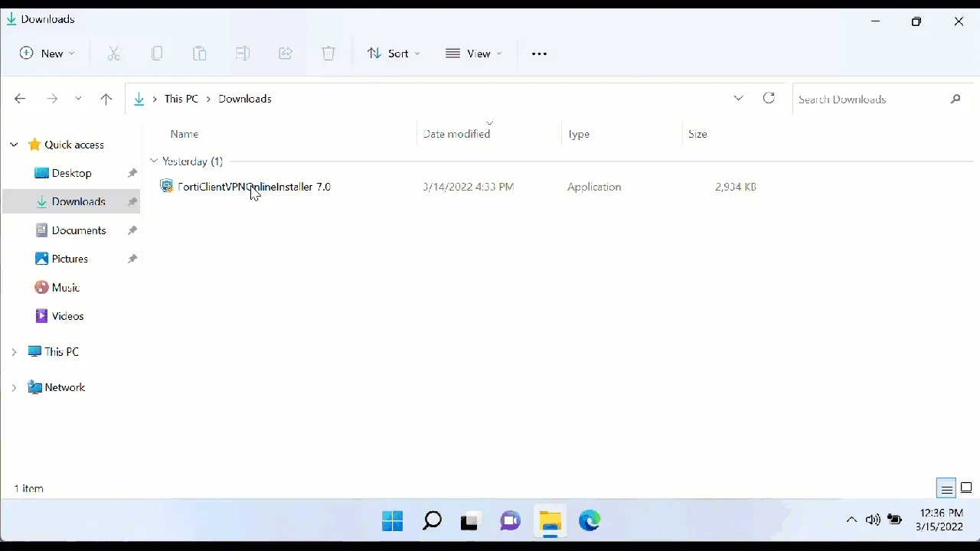This screenshot has width=980, height=551.
Task: Click the Cut scissors icon
Action: point(114,54)
